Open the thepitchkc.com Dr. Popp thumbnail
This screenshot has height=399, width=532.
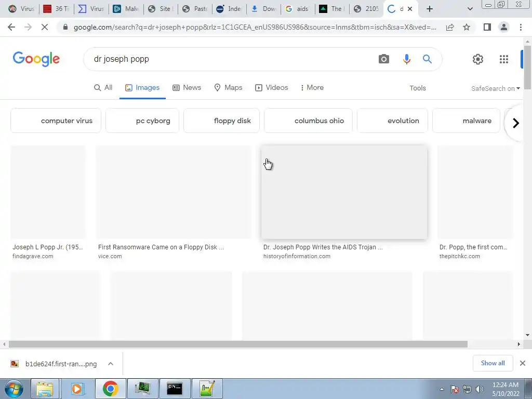[475, 192]
